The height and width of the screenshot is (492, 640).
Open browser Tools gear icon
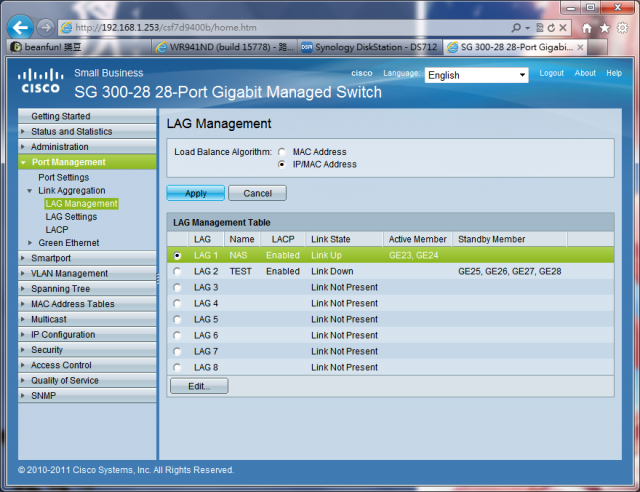pos(622,28)
